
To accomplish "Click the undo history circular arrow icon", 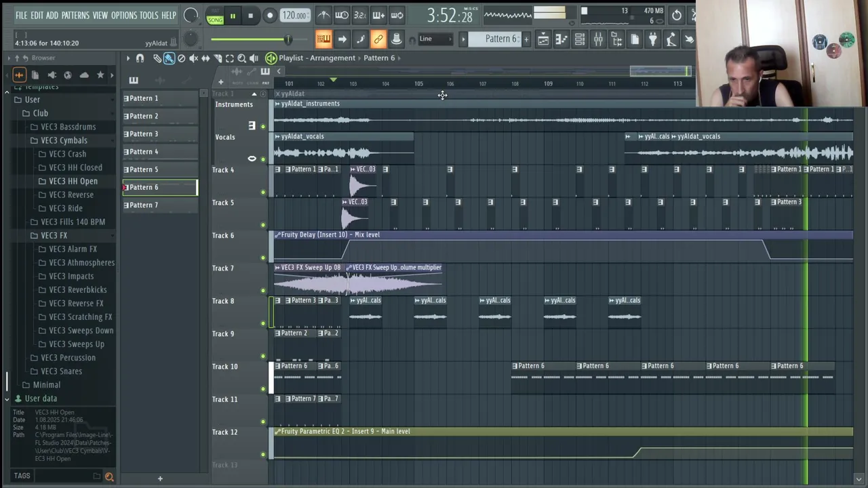I will click(x=677, y=14).
